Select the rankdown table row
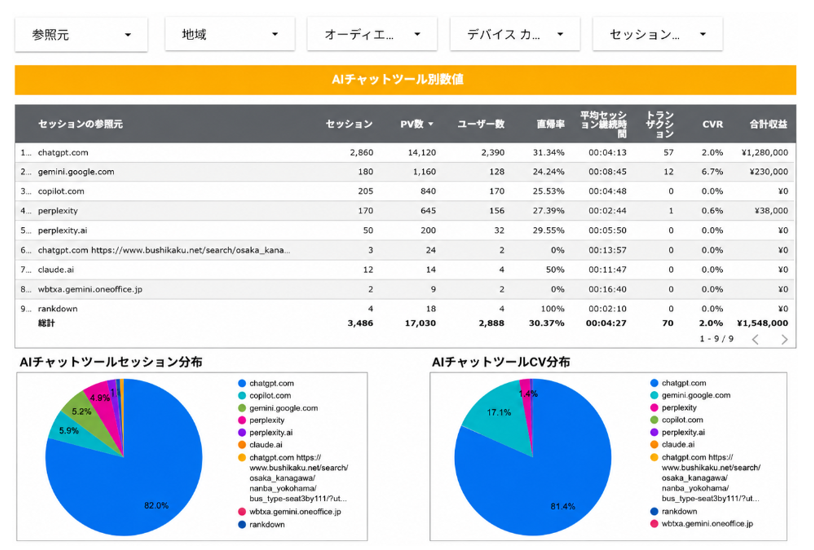 click(405, 308)
